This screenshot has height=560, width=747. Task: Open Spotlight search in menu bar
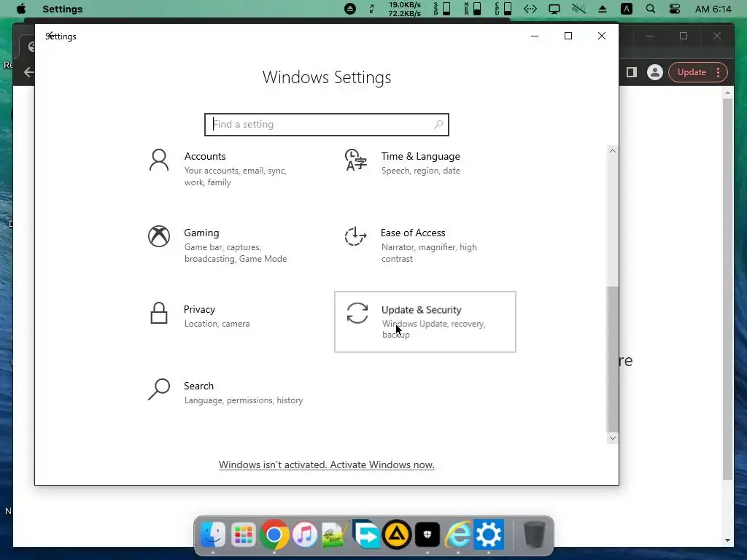650,9
